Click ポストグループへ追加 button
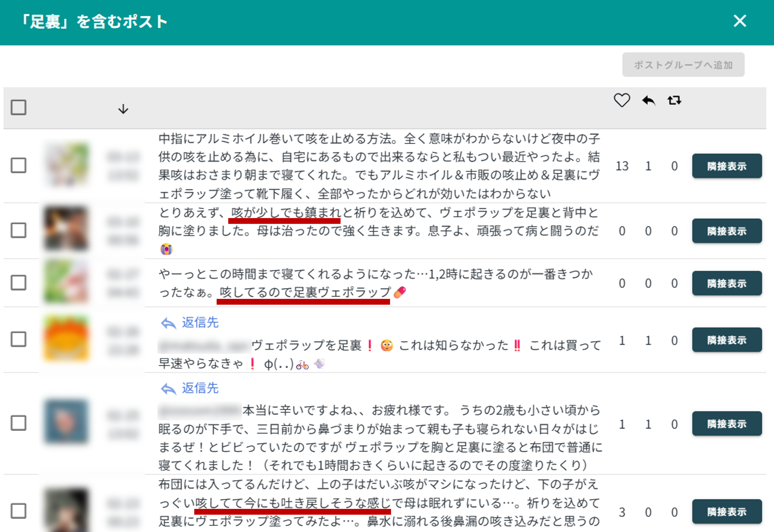Viewport: 774px width, 532px height. tap(683, 65)
